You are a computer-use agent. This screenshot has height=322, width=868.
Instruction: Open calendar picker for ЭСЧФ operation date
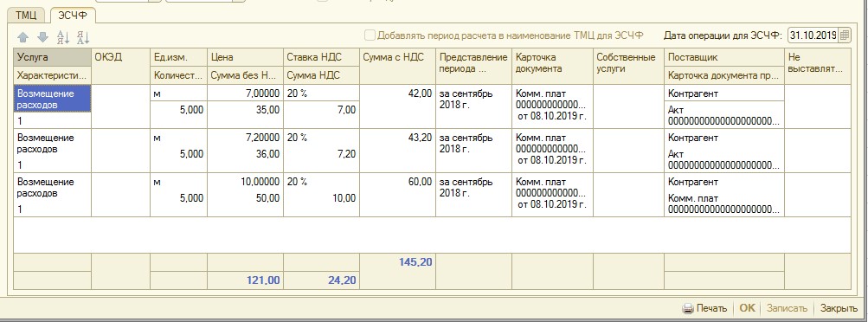click(844, 35)
